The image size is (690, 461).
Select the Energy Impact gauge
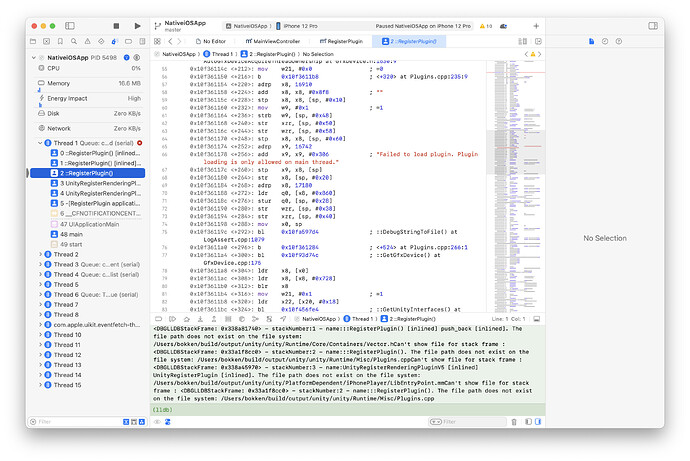88,99
